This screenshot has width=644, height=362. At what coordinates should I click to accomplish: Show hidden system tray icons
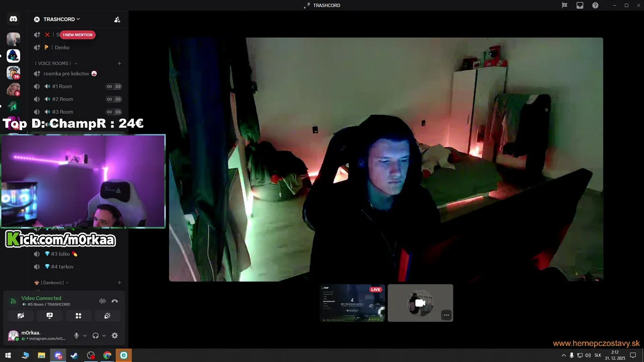click(x=563, y=355)
